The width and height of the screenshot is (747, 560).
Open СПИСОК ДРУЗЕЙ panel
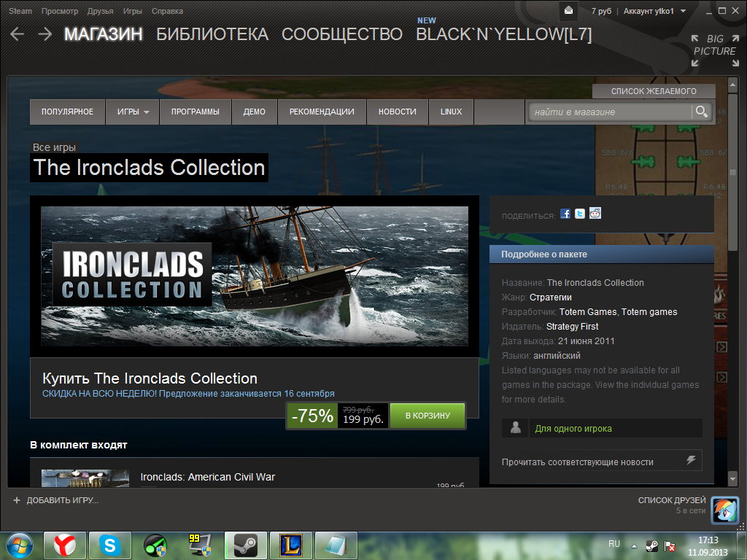[672, 500]
